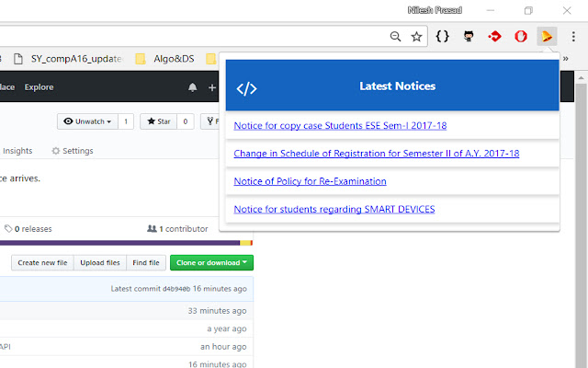Screen dimensions: 588x368
Task: Click the red arrow extension icon
Action: point(494,37)
